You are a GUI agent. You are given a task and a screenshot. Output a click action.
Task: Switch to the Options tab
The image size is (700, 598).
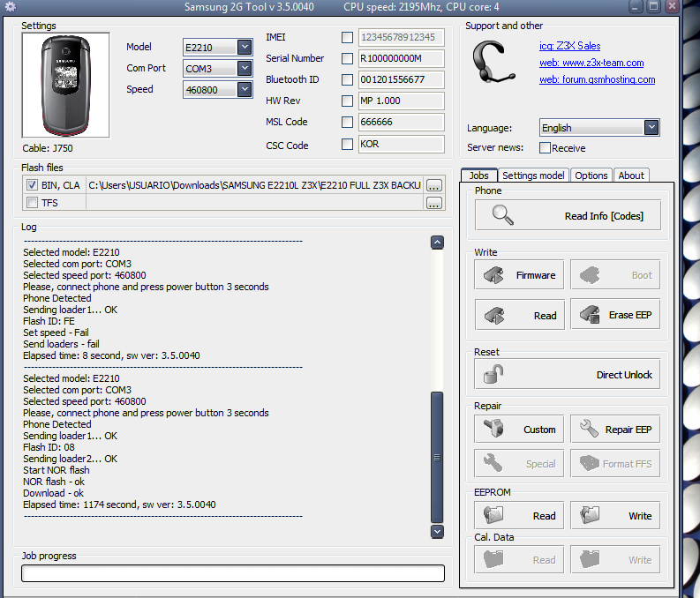pyautogui.click(x=591, y=176)
